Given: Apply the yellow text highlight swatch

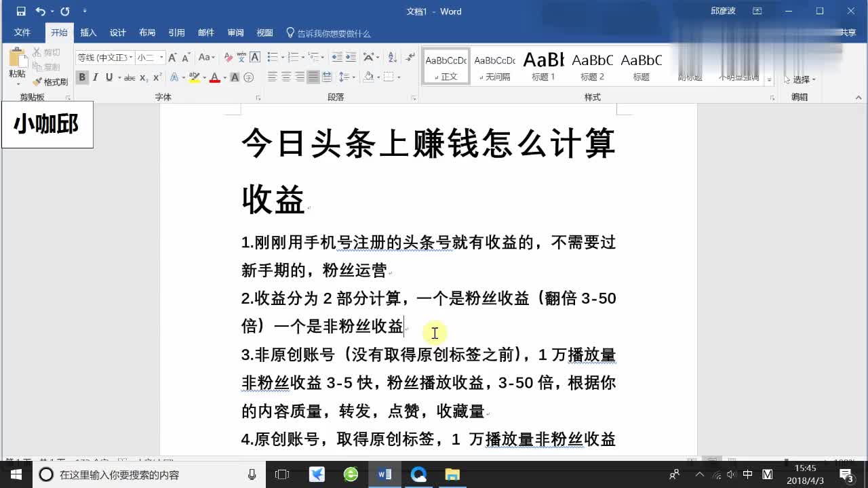Looking at the screenshot, I should point(194,76).
